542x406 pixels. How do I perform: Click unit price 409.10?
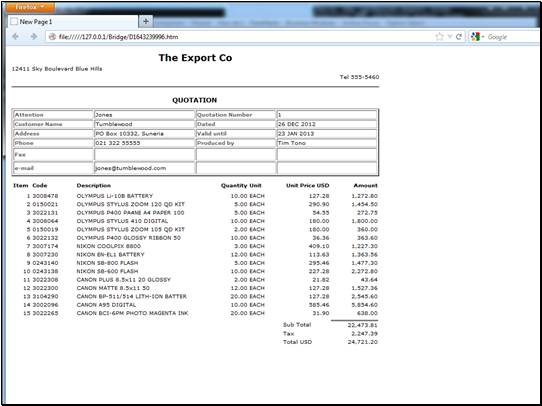pyautogui.click(x=319, y=246)
